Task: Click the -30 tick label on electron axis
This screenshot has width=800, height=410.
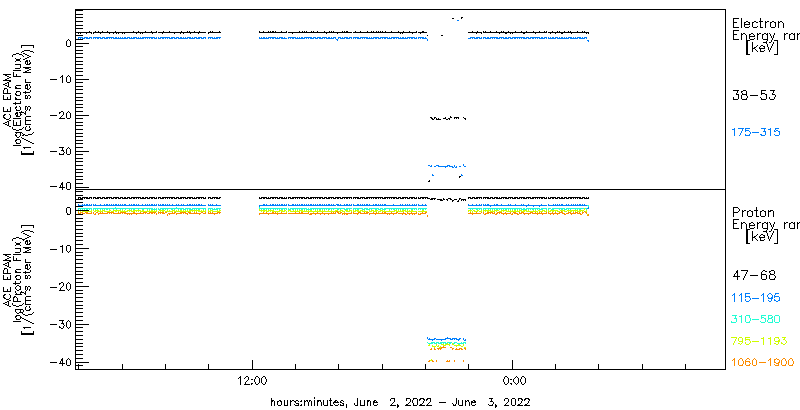Action: (x=60, y=152)
